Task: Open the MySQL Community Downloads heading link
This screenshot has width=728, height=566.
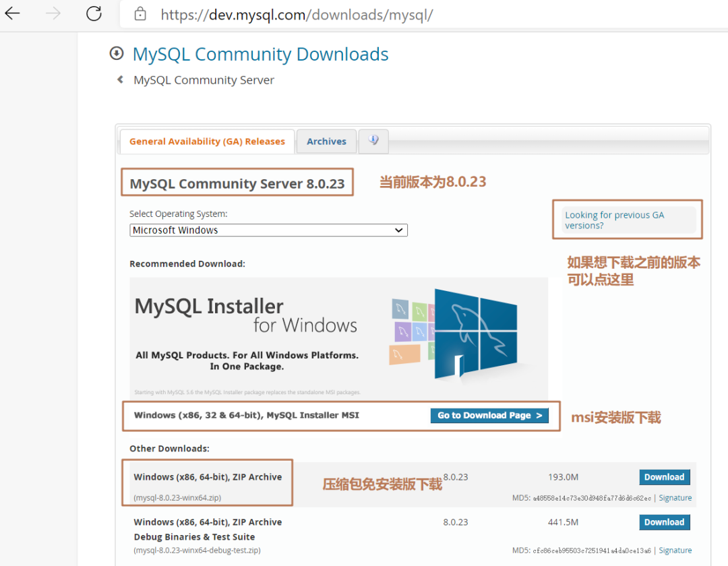Action: click(x=260, y=55)
